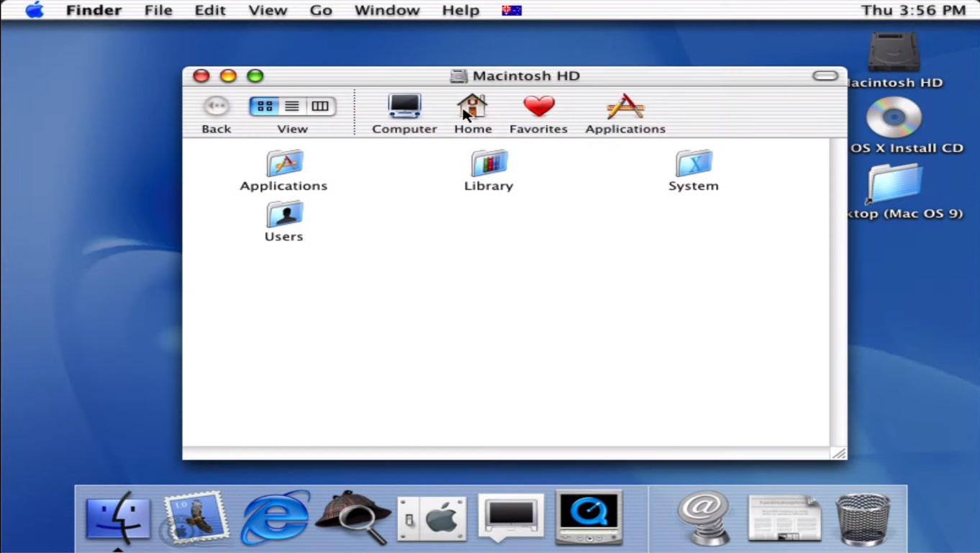The height and width of the screenshot is (553, 980).
Task: Open the flag keyboard input menu
Action: click(512, 10)
